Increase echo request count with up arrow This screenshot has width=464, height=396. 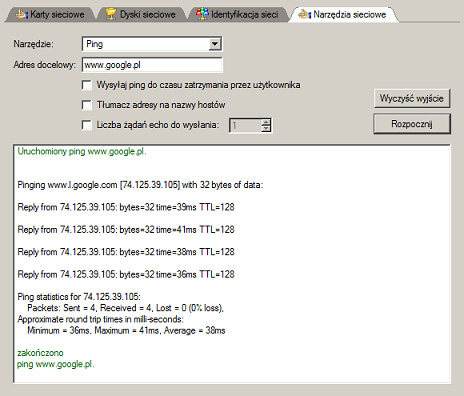click(x=266, y=122)
